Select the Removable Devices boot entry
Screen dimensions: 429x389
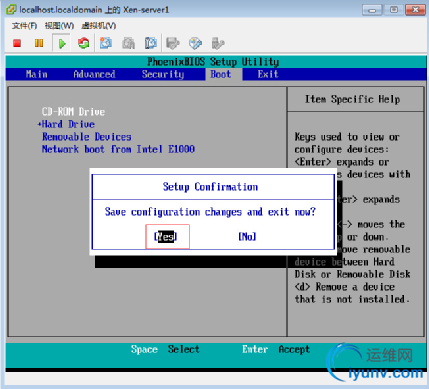[87, 137]
